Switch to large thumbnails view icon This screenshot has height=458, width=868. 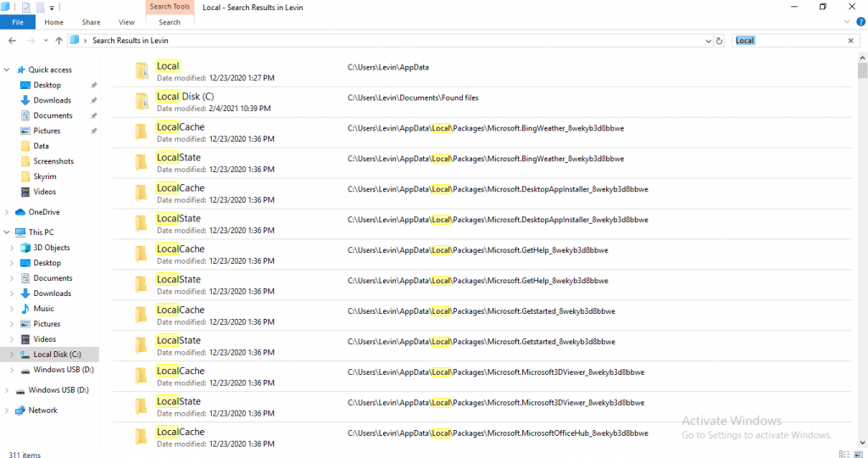858,454
